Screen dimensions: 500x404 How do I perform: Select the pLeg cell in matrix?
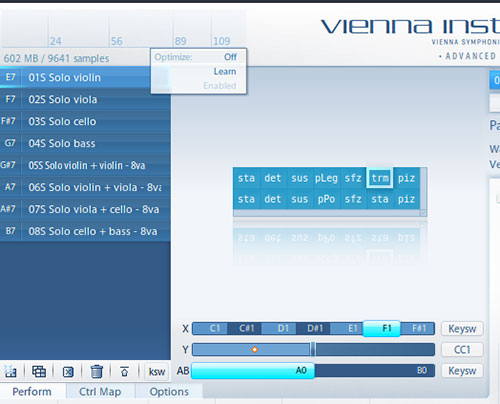pos(326,178)
